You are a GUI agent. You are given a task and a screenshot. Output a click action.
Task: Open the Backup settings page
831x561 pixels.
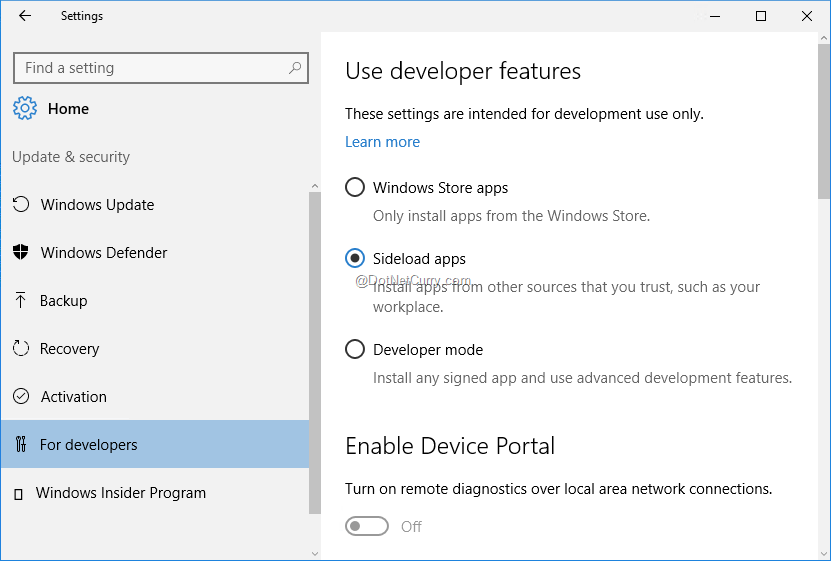point(155,300)
